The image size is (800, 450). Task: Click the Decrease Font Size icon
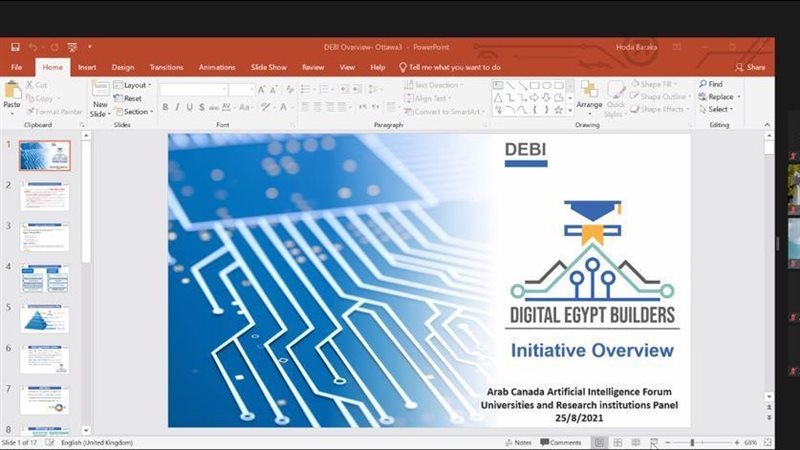[273, 90]
